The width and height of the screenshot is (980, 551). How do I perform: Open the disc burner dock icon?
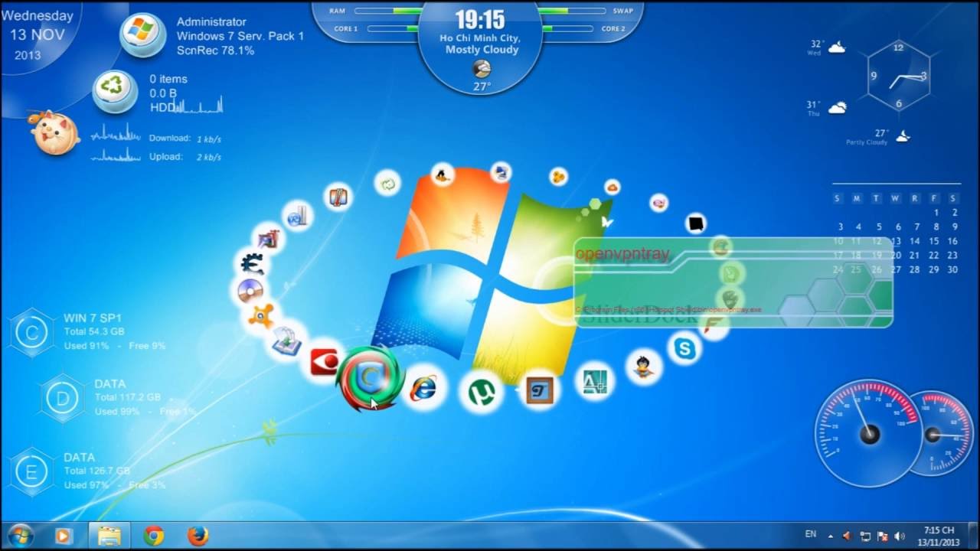tap(249, 290)
